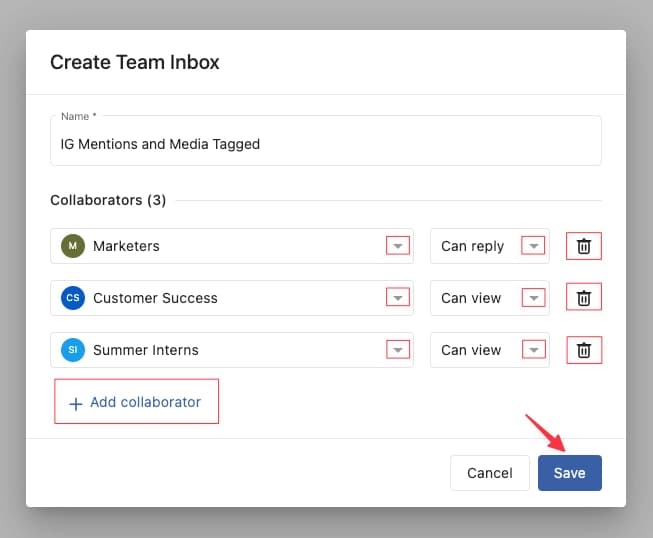The width and height of the screenshot is (653, 538).
Task: Click the Summer Interns name field
Action: 230,350
